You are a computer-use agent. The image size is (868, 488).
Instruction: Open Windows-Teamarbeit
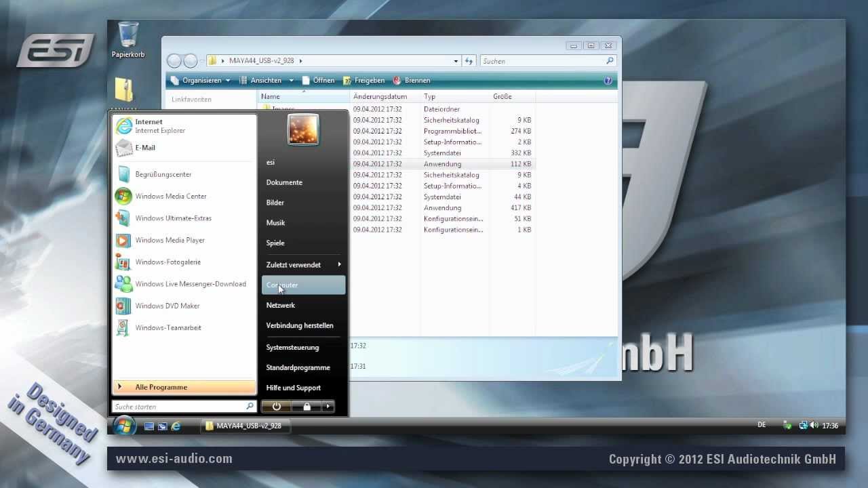pyautogui.click(x=184, y=327)
